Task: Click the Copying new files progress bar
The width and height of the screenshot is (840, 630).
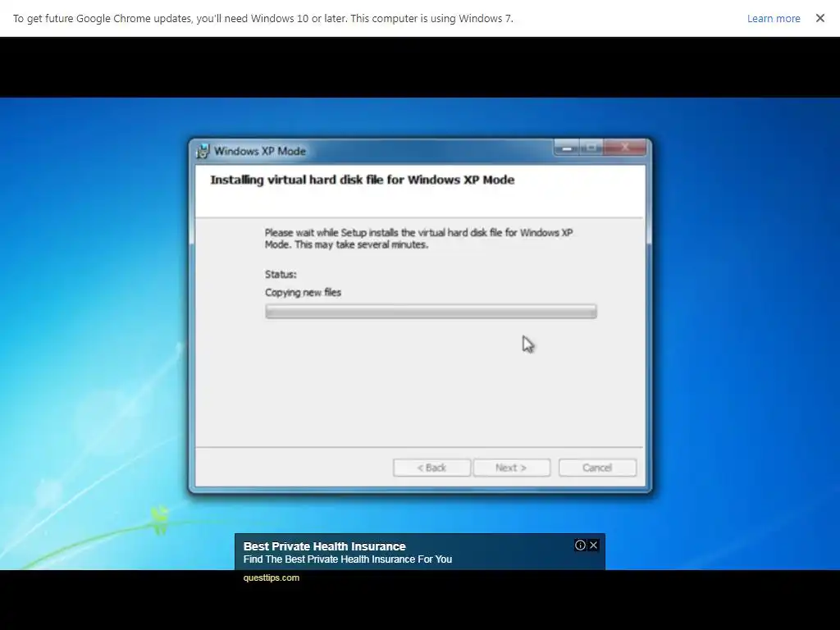Action: [431, 311]
